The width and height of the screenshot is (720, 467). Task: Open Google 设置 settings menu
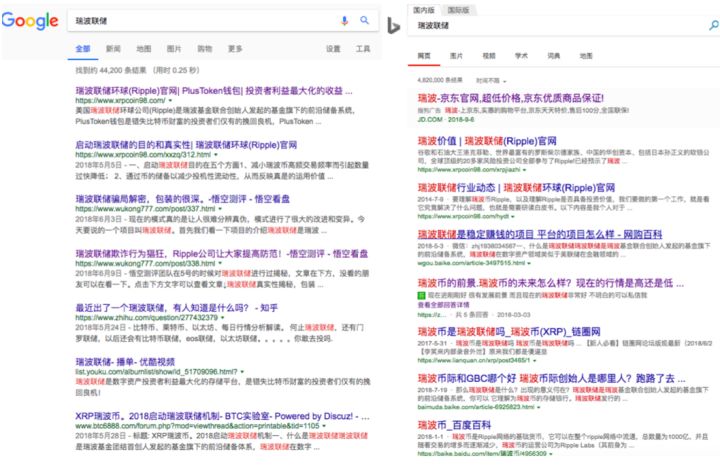(x=332, y=48)
